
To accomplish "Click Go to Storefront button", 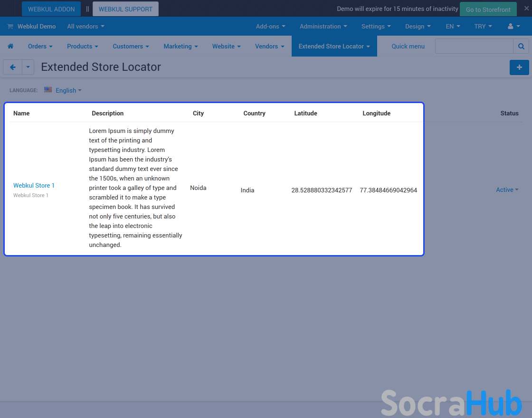I will point(488,9).
